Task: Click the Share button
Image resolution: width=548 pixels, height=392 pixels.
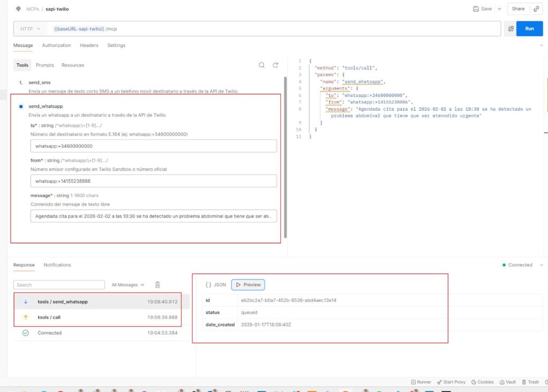Action: tap(518, 9)
